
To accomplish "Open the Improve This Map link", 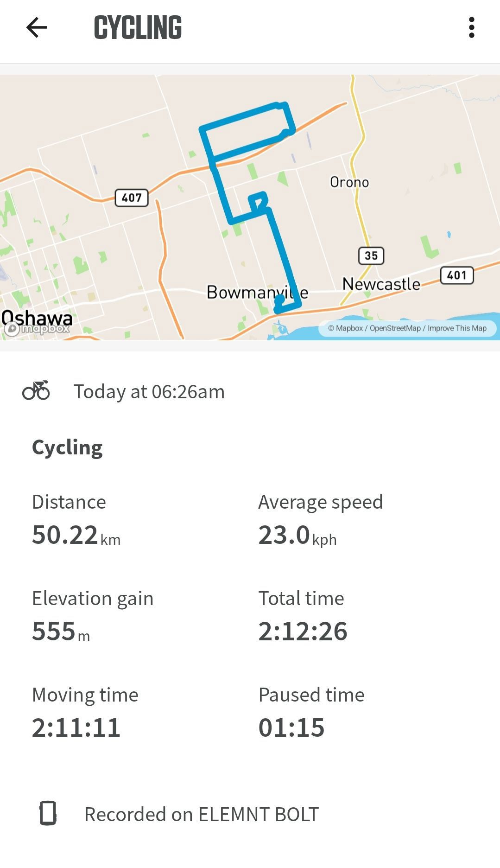I will point(457,328).
